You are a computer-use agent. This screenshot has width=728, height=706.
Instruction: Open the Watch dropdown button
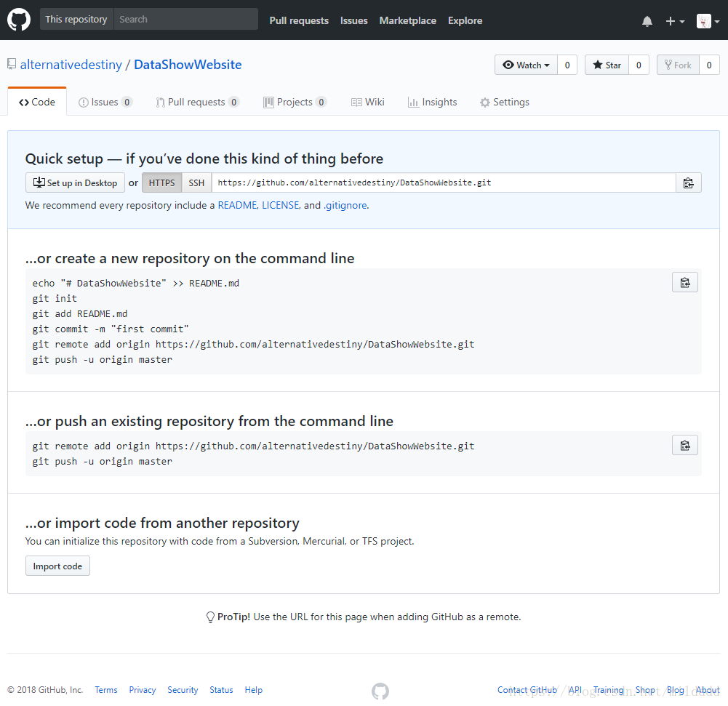tap(526, 65)
